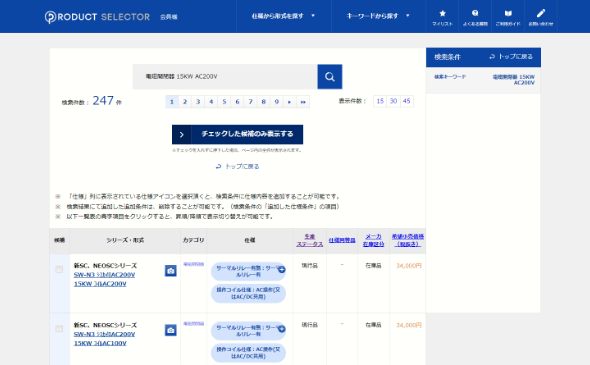The height and width of the screenshot is (365, 590).
Task: Show 15 results per page
Action: [x=380, y=101]
